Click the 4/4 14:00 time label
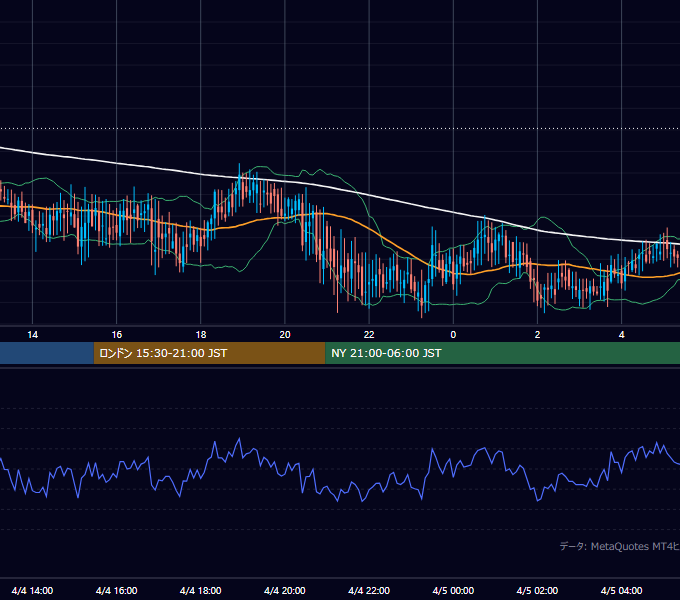680x600 pixels. click(33, 590)
